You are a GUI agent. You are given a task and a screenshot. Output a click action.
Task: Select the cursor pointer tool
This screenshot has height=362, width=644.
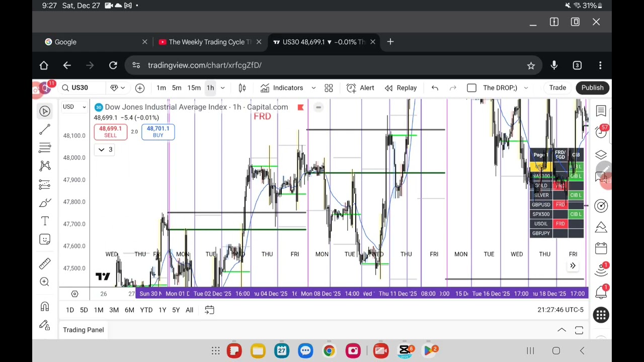45,111
